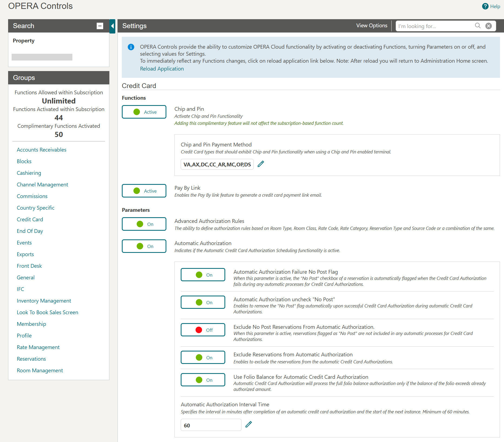Edit the Automatic Authorization Interval Time value

click(x=249, y=424)
